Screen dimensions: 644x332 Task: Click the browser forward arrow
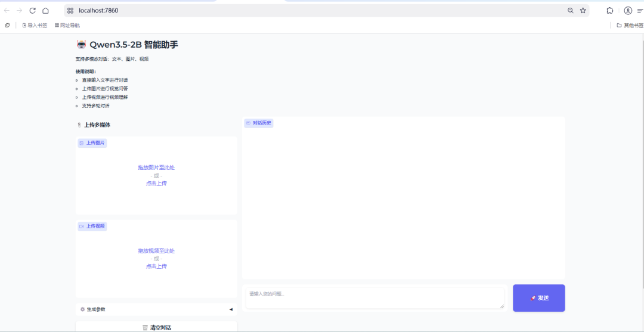pyautogui.click(x=19, y=11)
